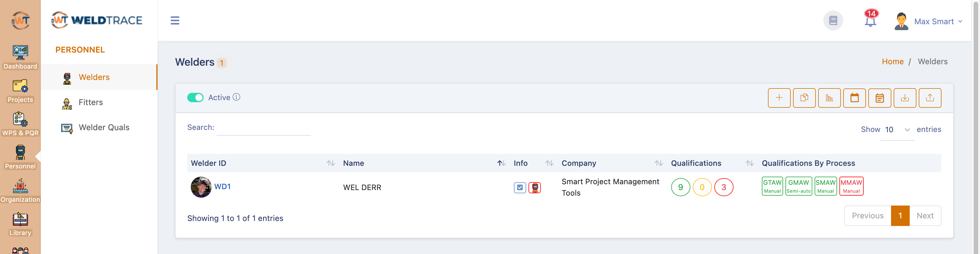Click the blue checkbox in Info column

[x=519, y=187]
